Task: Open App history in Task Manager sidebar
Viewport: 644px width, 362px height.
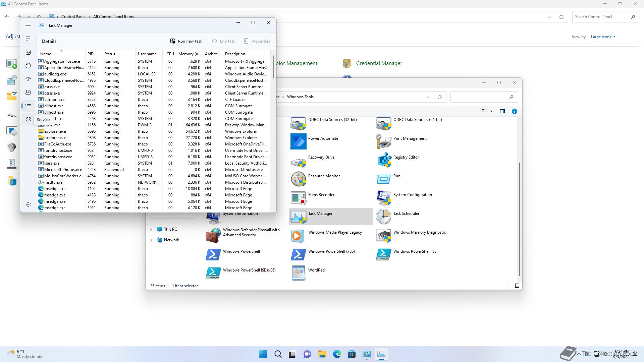Action: (x=28, y=66)
